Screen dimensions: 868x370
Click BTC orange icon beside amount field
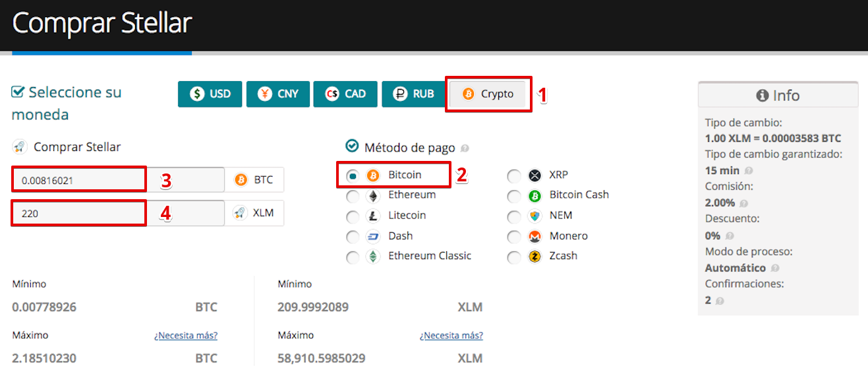(x=241, y=179)
